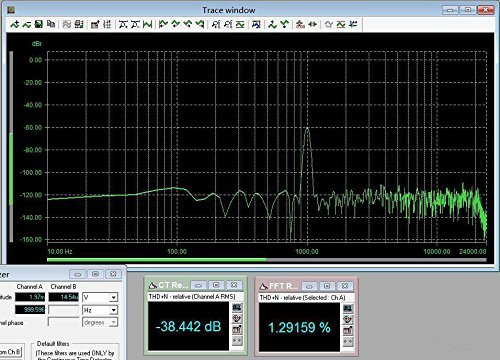Image resolution: width=500 pixels, height=360 pixels.
Task: Click second side icon in CT Reading window
Action: point(237,318)
